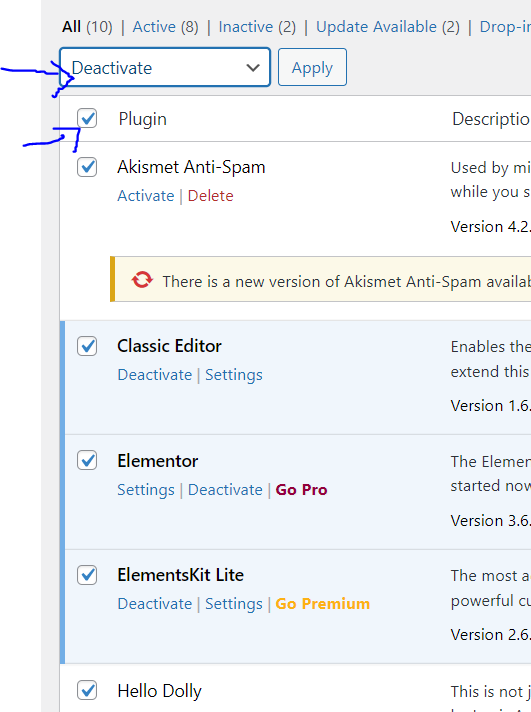The width and height of the screenshot is (531, 712).
Task: Filter plugins by Inactive (2)
Action: [257, 27]
